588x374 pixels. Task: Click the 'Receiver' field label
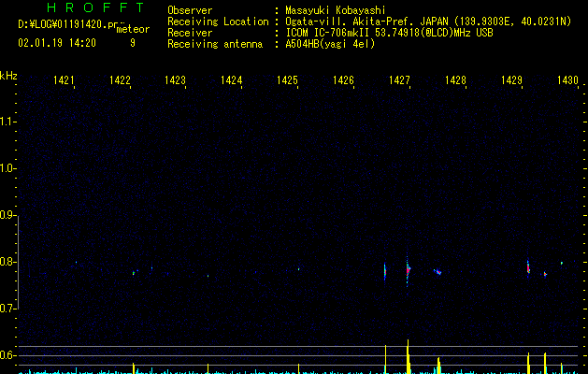tap(190, 33)
